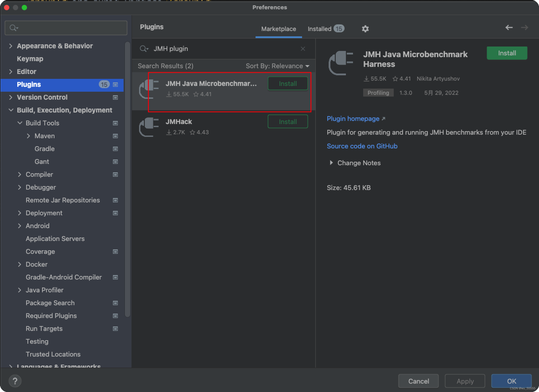Viewport: 539px width, 392px height.
Task: Click project-level icon beside Maven
Action: pyautogui.click(x=115, y=136)
